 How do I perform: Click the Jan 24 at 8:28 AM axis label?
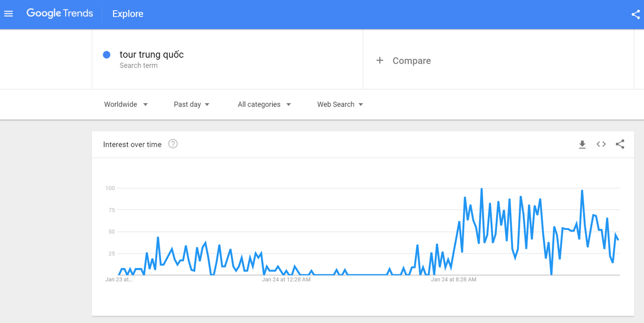coord(453,280)
